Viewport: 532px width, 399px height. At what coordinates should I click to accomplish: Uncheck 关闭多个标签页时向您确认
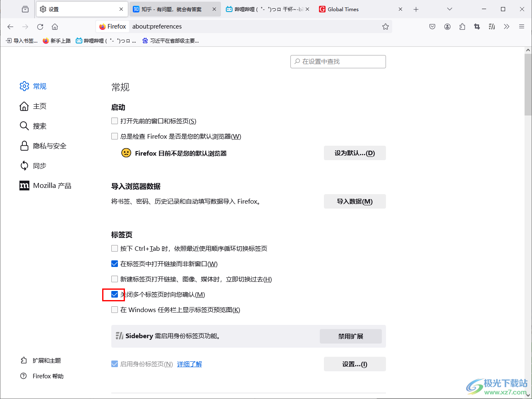115,294
